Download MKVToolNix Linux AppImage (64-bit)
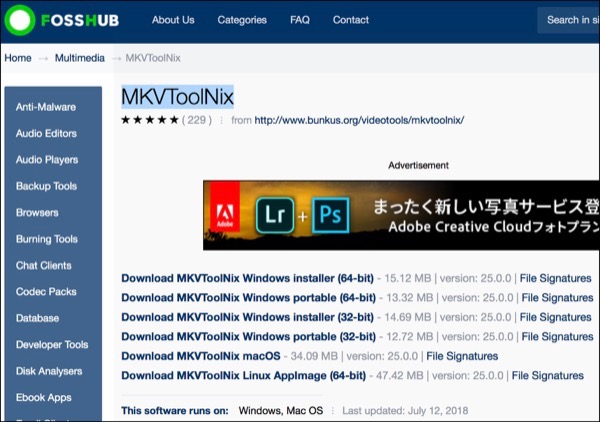This screenshot has height=422, width=600. point(244,376)
